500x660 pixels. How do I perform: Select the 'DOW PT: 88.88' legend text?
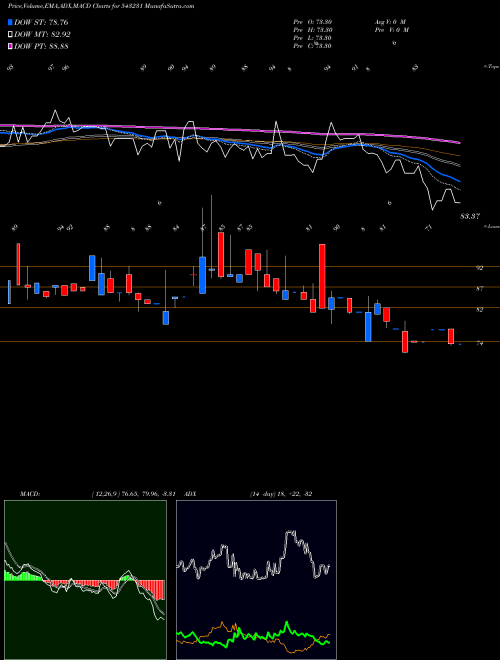tap(41, 46)
